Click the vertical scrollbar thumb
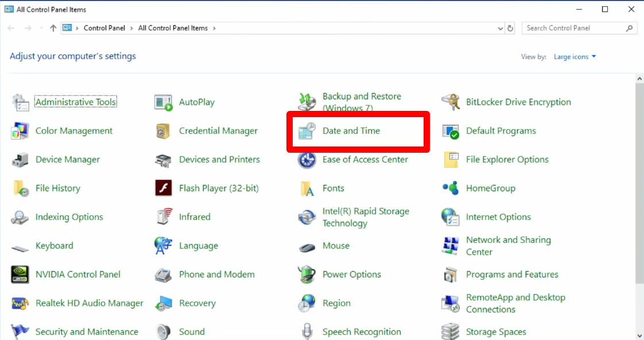The height and width of the screenshot is (340, 644). click(x=639, y=184)
